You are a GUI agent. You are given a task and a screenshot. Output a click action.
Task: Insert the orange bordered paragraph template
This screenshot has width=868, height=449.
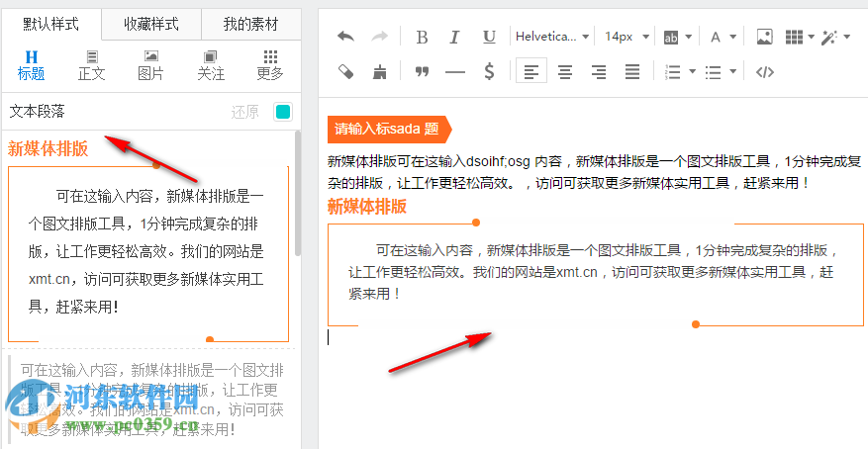pyautogui.click(x=148, y=253)
